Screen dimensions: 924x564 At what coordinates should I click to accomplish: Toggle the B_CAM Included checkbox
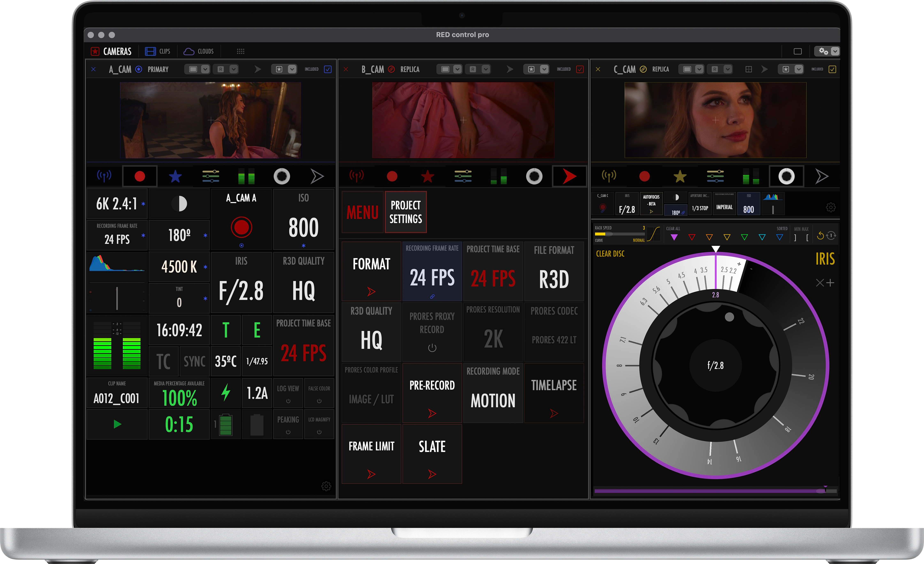click(x=580, y=69)
